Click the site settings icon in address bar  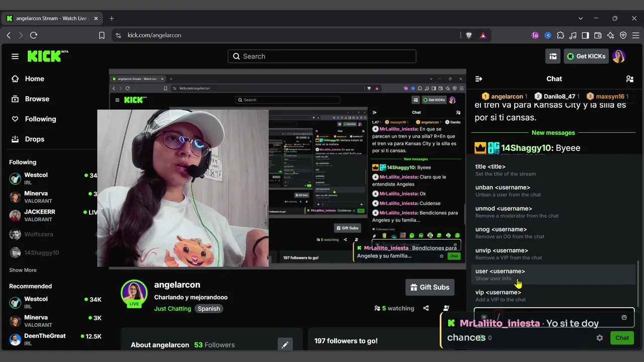118,35
